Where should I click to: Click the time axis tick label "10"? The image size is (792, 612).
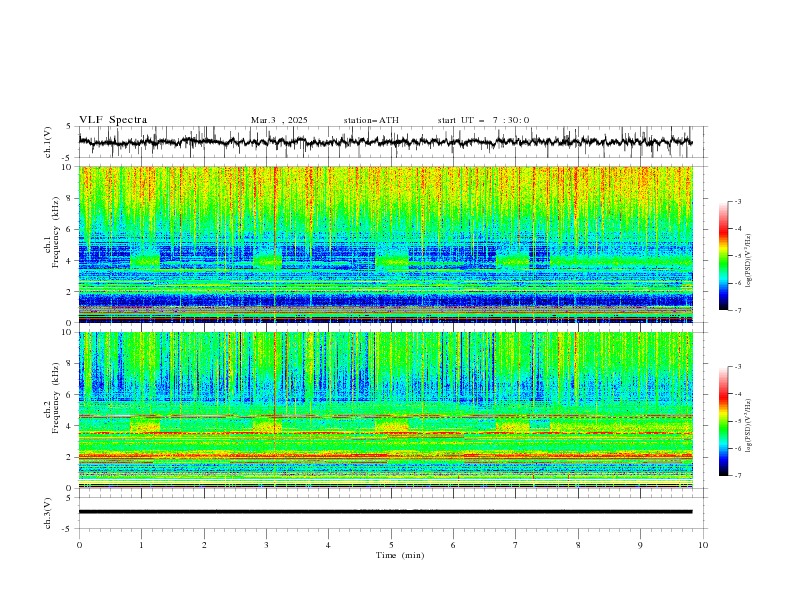click(703, 545)
